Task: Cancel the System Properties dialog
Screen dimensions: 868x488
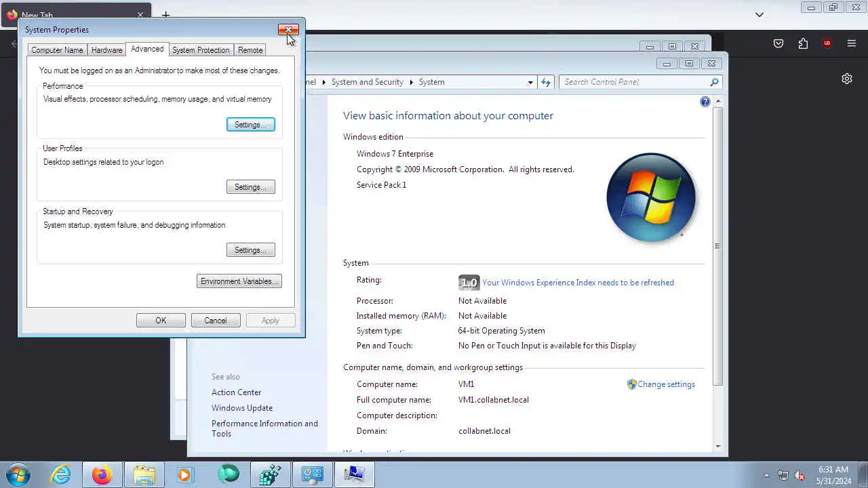Action: pos(216,321)
